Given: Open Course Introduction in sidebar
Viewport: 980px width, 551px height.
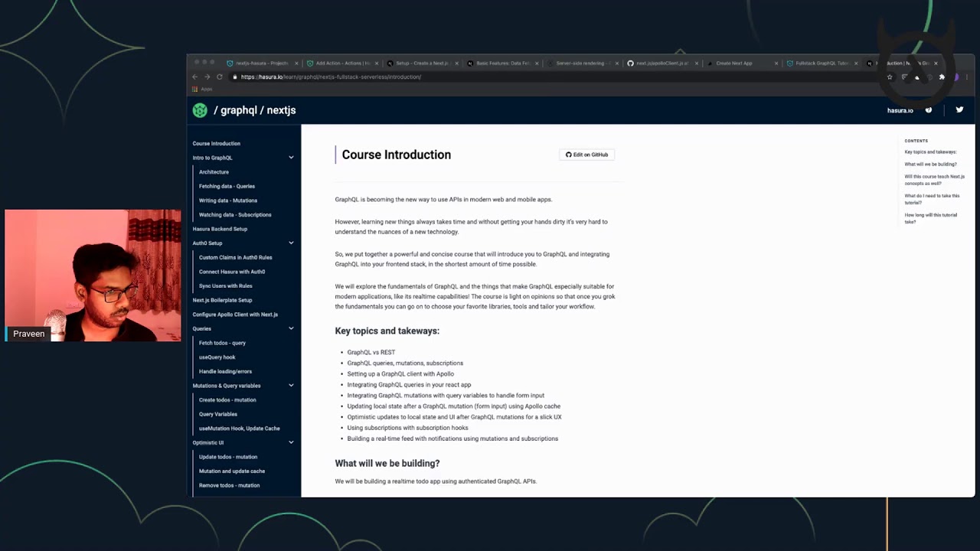Looking at the screenshot, I should click(217, 143).
